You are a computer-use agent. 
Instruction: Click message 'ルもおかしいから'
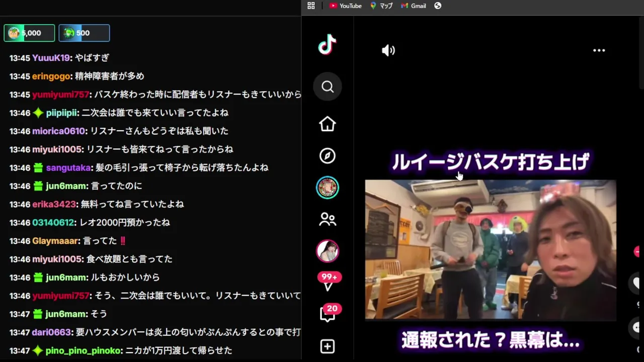pos(125,277)
